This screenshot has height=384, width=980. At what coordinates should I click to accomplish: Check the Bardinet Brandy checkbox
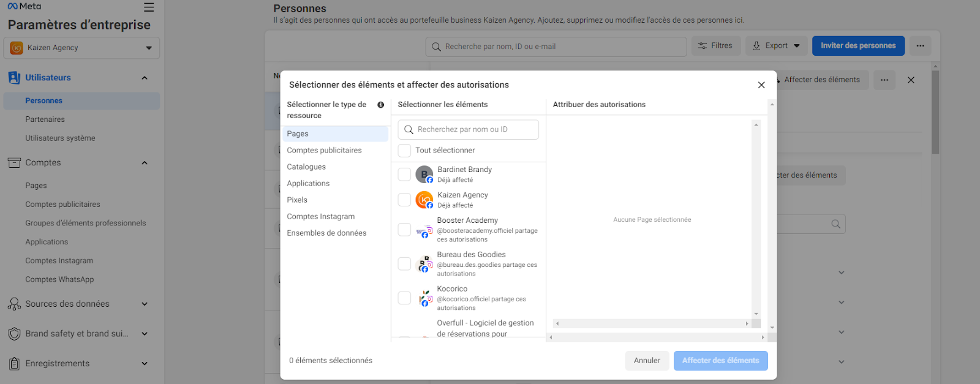pyautogui.click(x=404, y=175)
